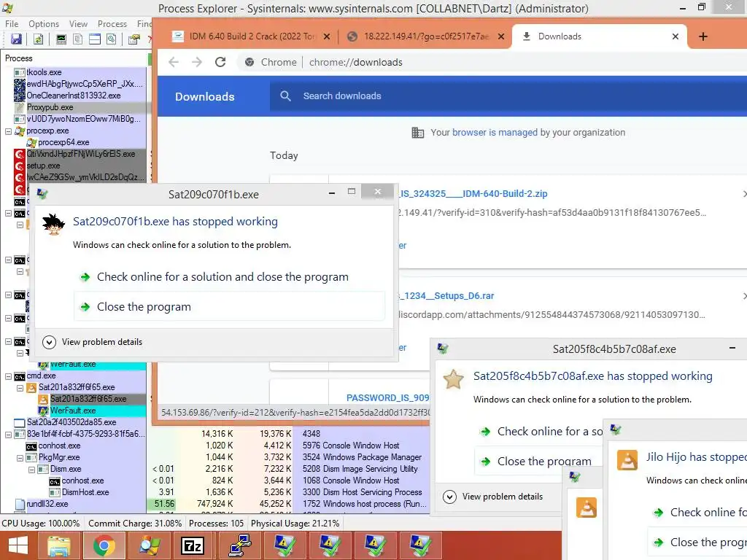Open Process Explorer taskbar icon
Viewport: 747px width, 560px height.
150,545
